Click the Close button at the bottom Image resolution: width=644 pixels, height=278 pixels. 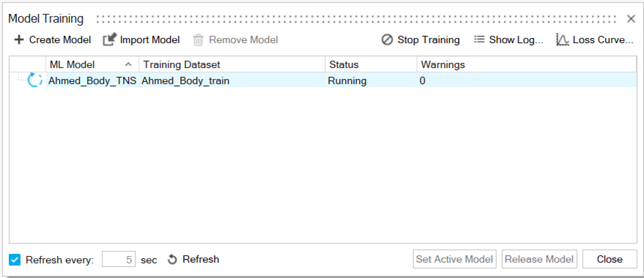click(x=610, y=259)
